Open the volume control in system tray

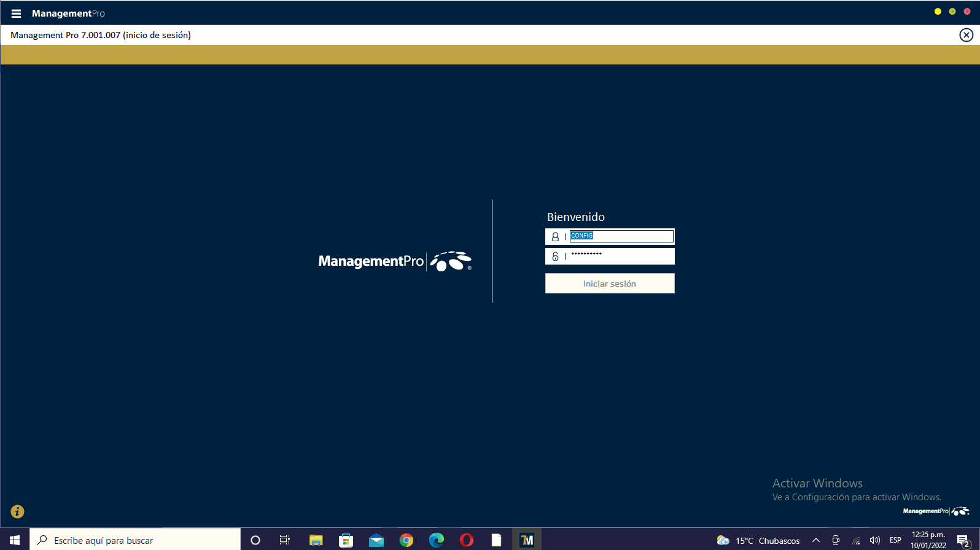874,540
